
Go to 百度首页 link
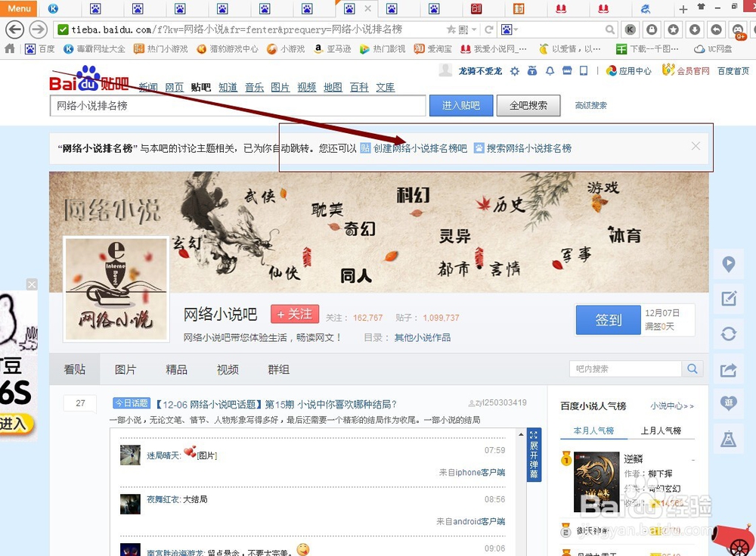[733, 71]
